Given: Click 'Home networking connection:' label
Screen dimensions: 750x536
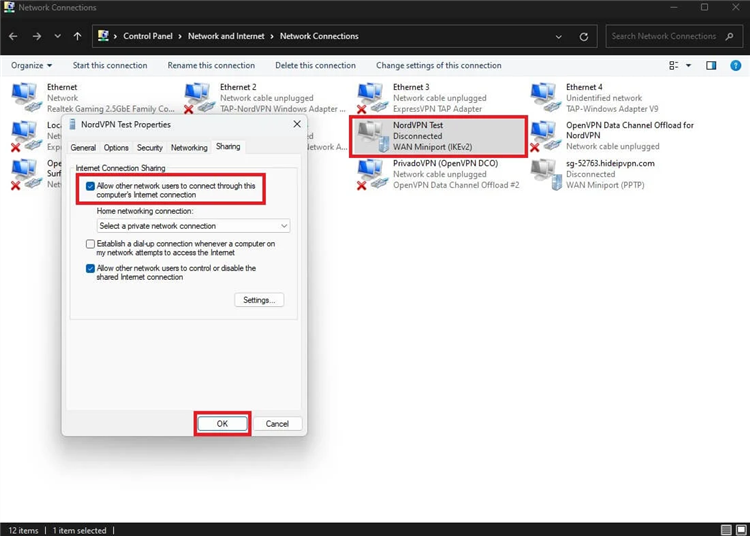Looking at the screenshot, I should (x=145, y=211).
